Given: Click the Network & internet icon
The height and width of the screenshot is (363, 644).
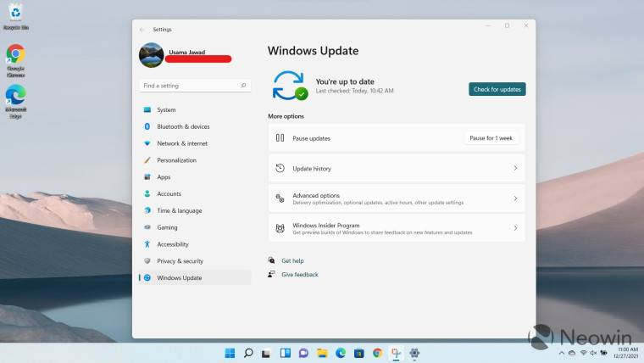Looking at the screenshot, I should click(147, 143).
